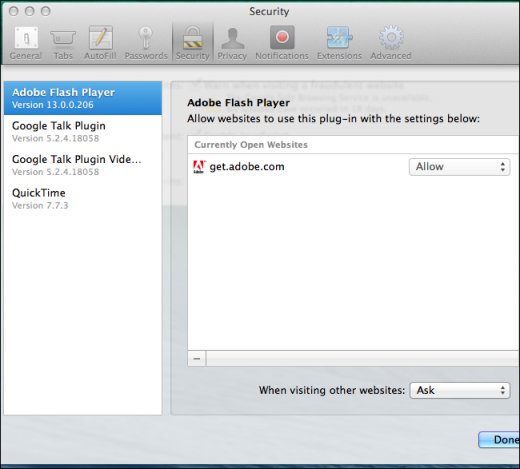Select Google Talk Plugin Video entry

click(83, 165)
